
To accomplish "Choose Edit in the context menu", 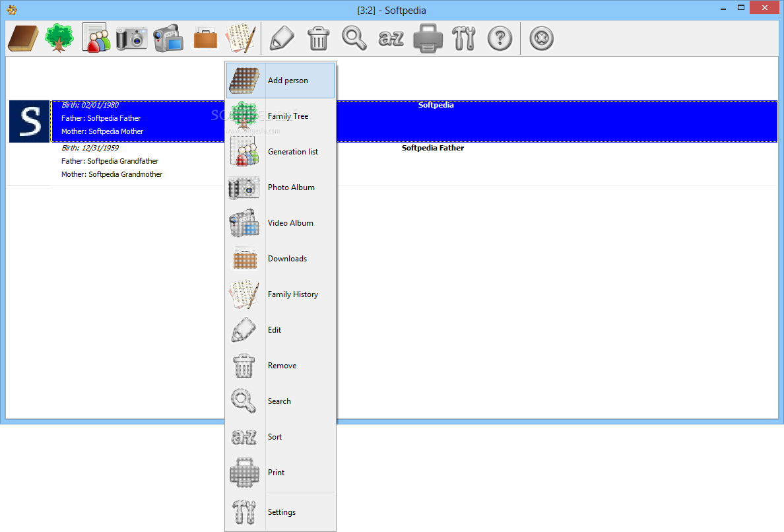I will coord(280,330).
